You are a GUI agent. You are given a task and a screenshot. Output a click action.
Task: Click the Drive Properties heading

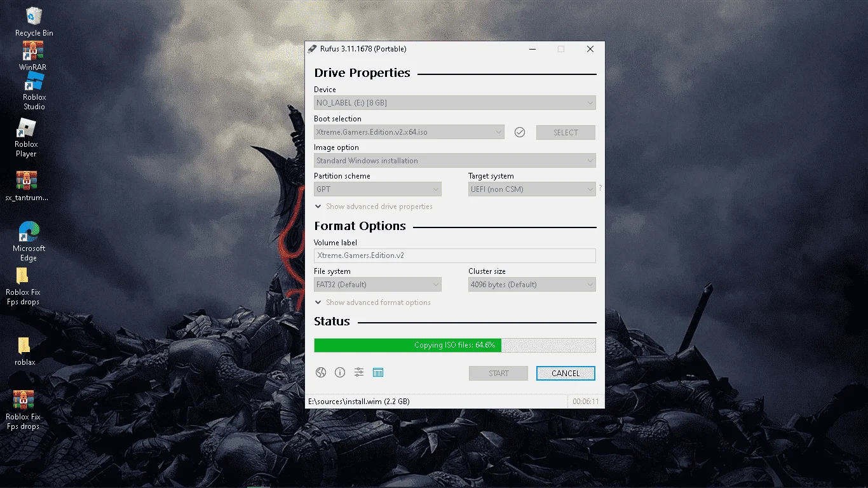[362, 72]
